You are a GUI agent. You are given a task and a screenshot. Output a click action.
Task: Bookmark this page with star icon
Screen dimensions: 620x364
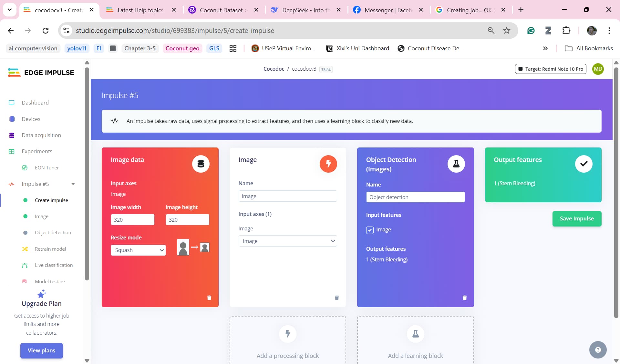[x=507, y=30]
